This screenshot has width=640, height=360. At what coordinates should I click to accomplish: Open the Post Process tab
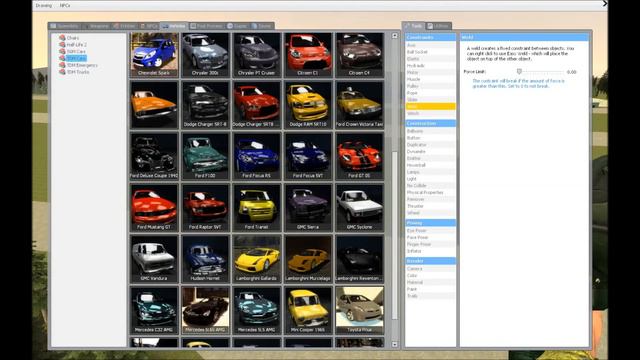click(x=207, y=26)
